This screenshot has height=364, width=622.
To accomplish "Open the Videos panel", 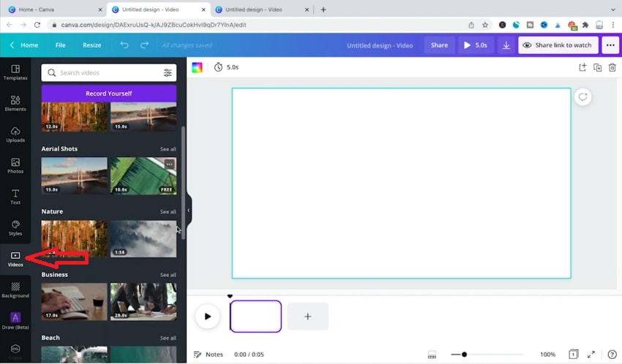I will (15, 259).
